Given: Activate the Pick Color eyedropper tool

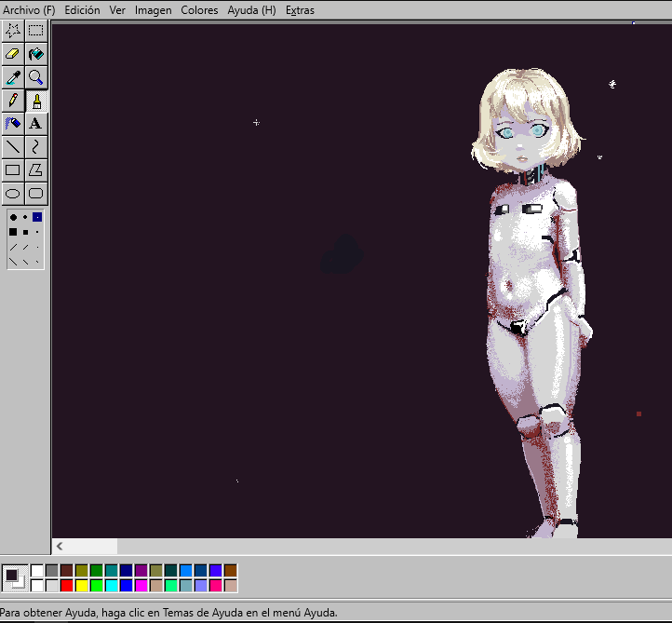Looking at the screenshot, I should click(x=13, y=77).
